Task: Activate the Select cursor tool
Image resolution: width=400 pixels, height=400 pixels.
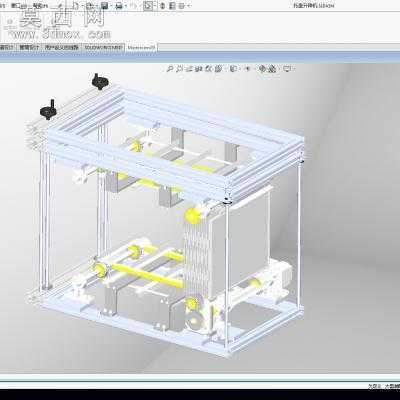Action: [x=148, y=6]
